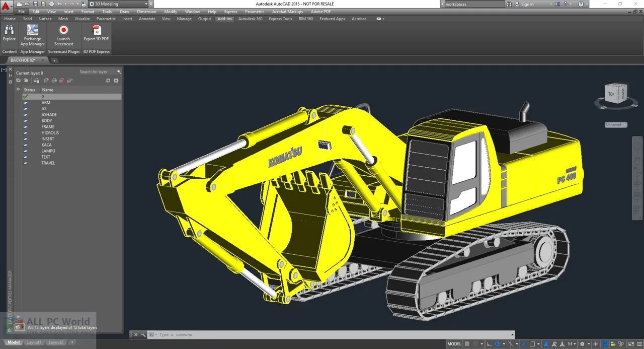The image size is (644, 349).
Task: Switch to the Express Tools ribbon tab
Action: click(x=280, y=19)
